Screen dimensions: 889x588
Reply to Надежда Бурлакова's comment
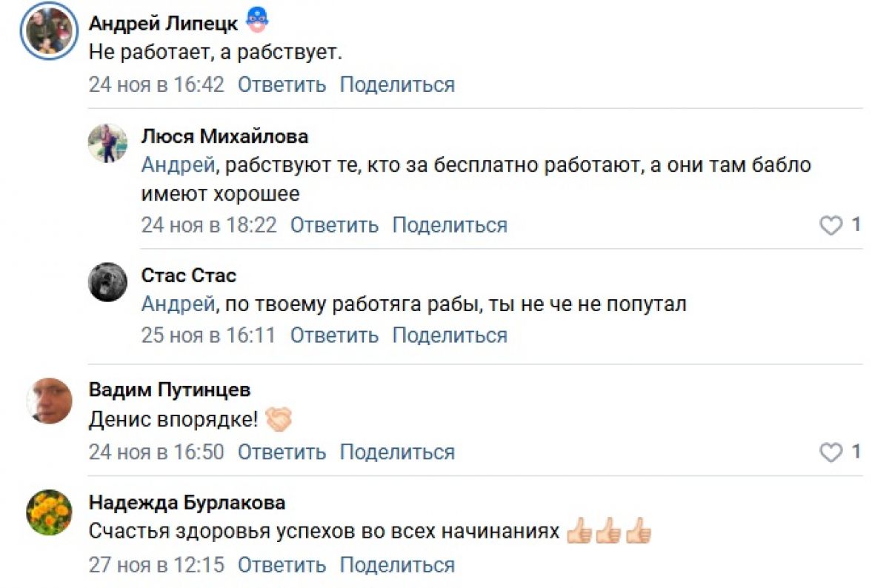point(282,565)
